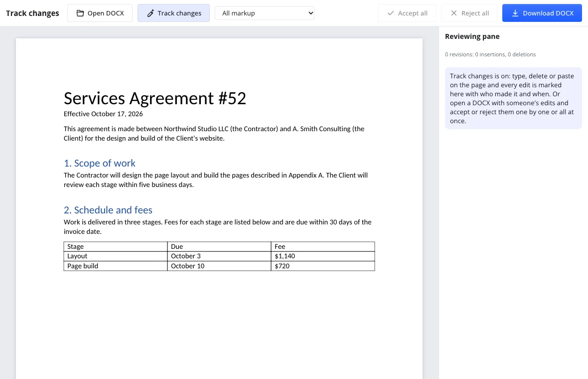Click the 'Reviewing pane' heading
588x379 pixels.
[472, 36]
